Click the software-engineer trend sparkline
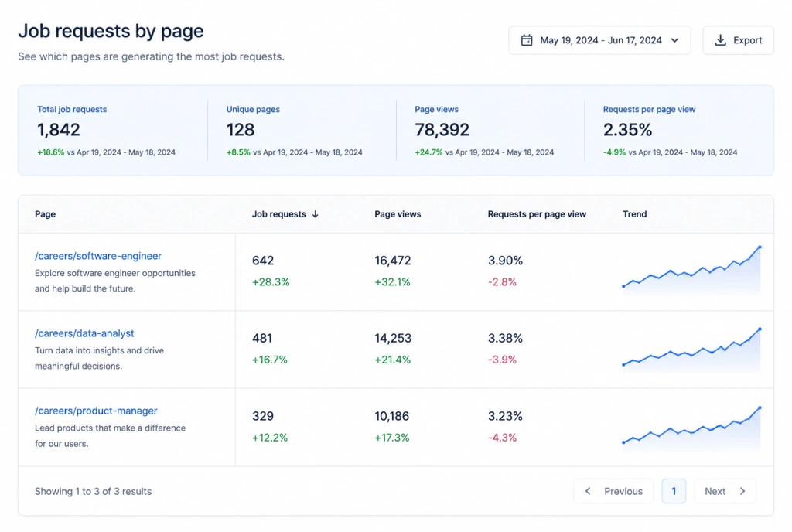 coord(691,270)
